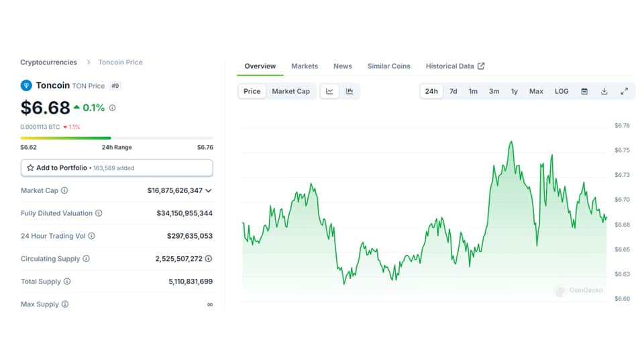Click Toncoin Price breadcrumb

120,62
